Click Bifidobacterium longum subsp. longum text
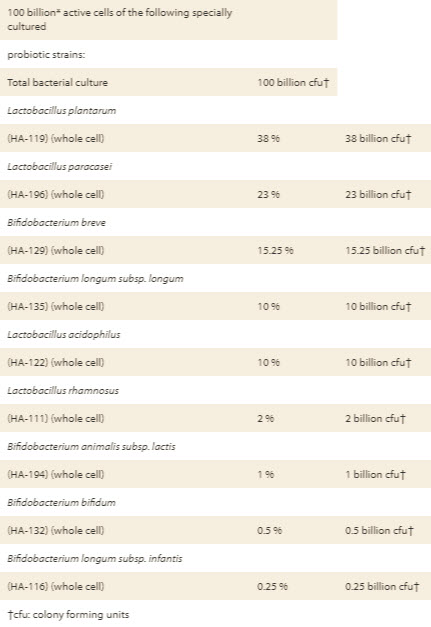Image resolution: width=431 pixels, height=627 pixels. click(95, 278)
